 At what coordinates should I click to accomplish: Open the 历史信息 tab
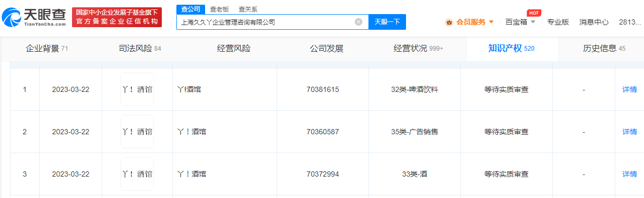point(604,49)
